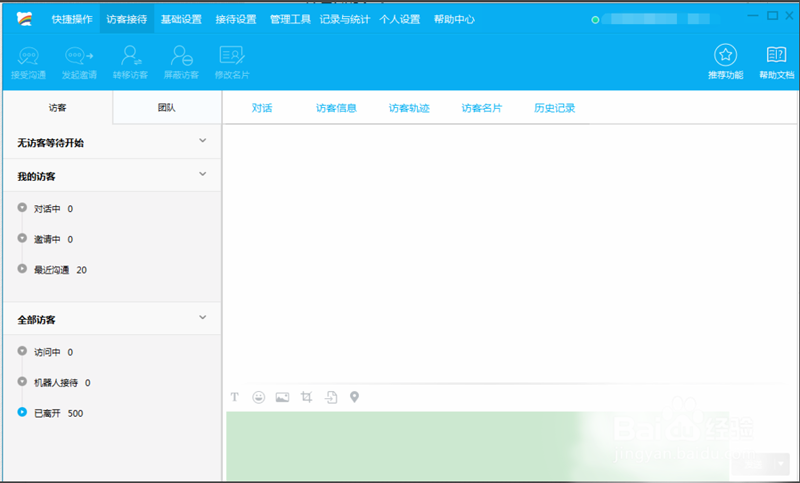
Task: Collapse the 我的访客 section chevron
Action: (203, 174)
